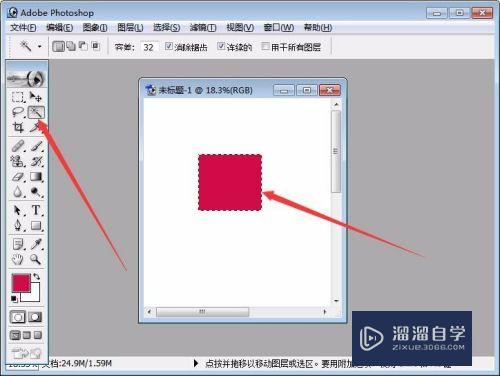Select the Type tool
Image resolution: width=500 pixels, height=376 pixels.
tap(36, 210)
